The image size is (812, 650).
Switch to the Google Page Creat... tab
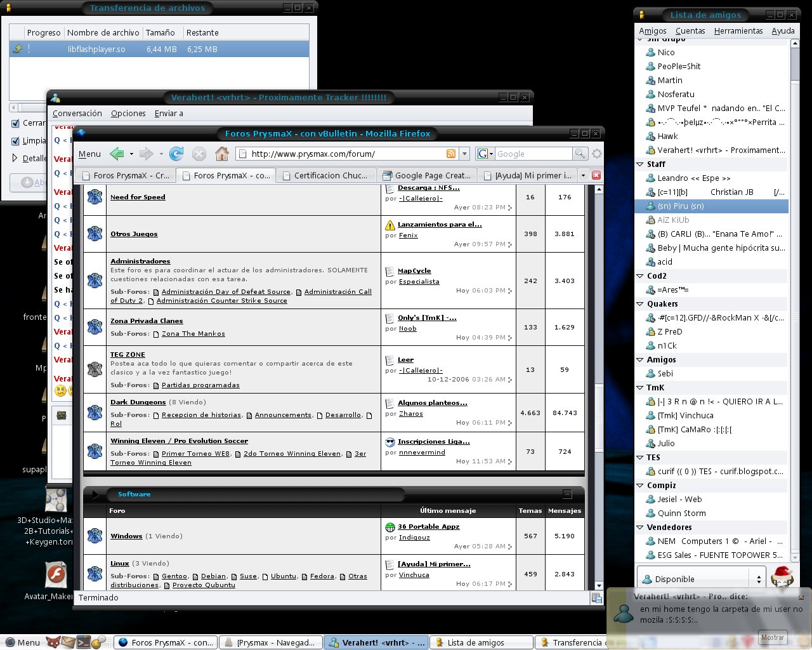[x=426, y=175]
